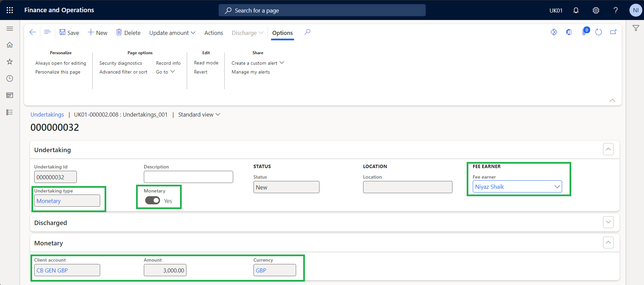Screen dimensions: 644x285
Task: Click the help question mark icon
Action: pyautogui.click(x=616, y=11)
